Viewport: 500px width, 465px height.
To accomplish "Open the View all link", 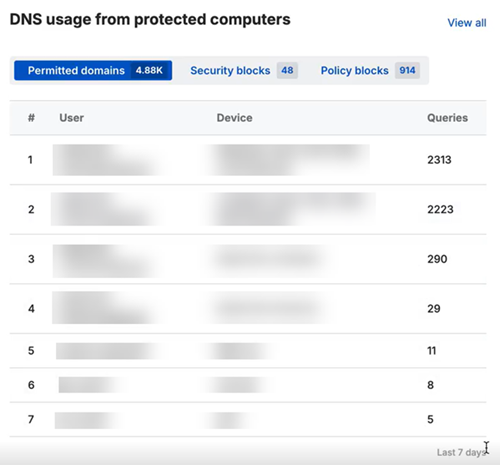I will click(x=467, y=23).
